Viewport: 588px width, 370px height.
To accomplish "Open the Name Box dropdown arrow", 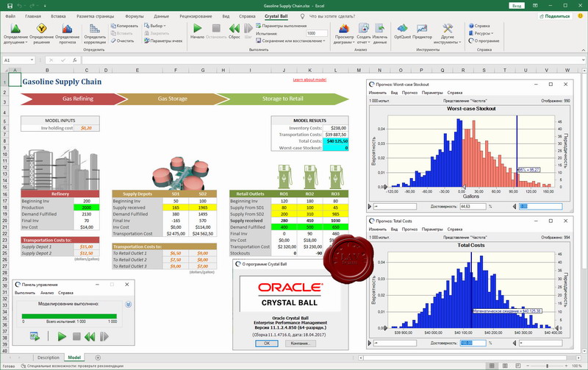I will pyautogui.click(x=32, y=60).
